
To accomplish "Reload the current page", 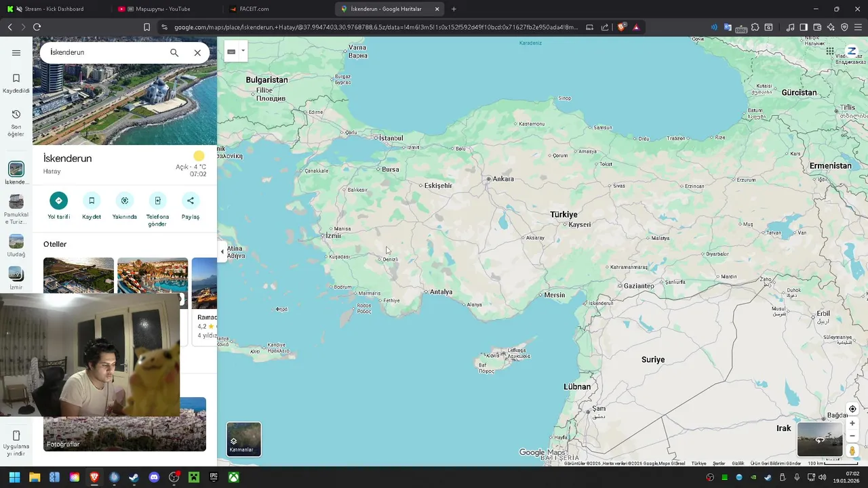I will click(37, 27).
